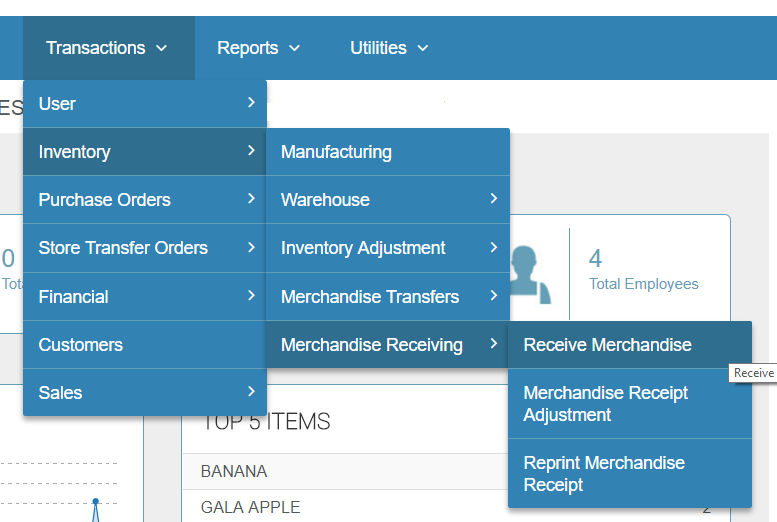The width and height of the screenshot is (777, 522).
Task: Choose Manufacturing in the Inventory submenu
Action: tap(388, 152)
